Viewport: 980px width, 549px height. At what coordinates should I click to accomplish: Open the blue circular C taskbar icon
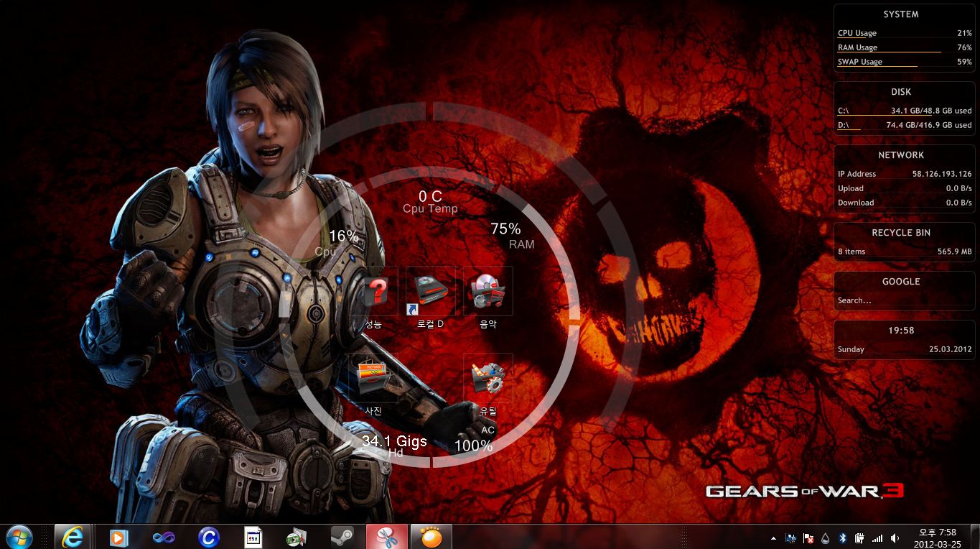pyautogui.click(x=208, y=538)
